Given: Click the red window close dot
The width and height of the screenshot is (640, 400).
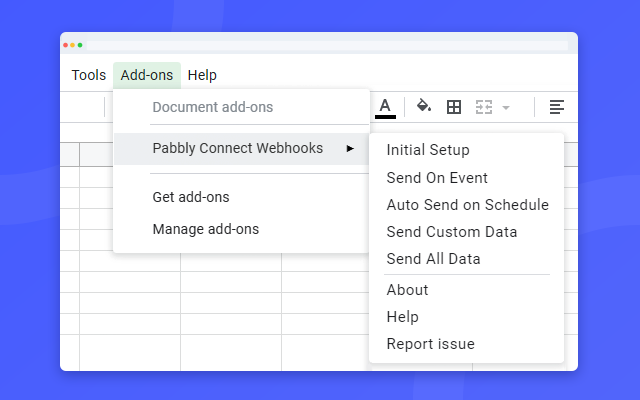Looking at the screenshot, I should [65, 45].
